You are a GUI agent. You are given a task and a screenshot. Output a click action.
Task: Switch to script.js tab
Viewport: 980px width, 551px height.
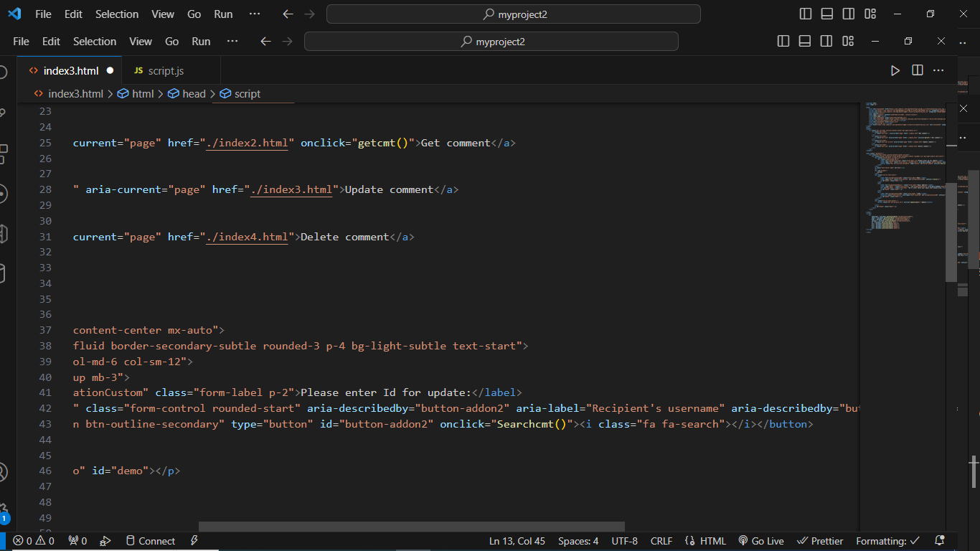coord(166,70)
